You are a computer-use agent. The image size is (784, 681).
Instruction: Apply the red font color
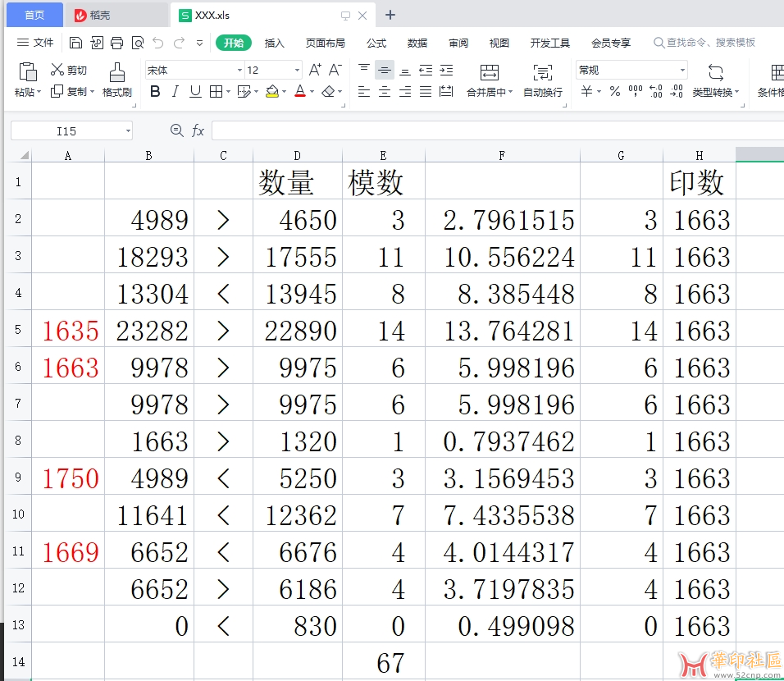point(300,92)
